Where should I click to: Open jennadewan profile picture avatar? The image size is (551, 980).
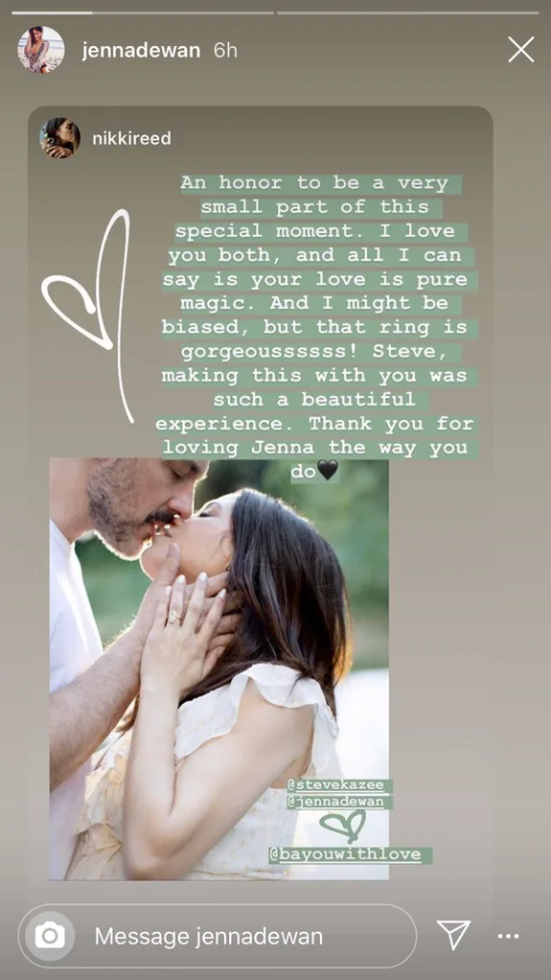coord(40,49)
